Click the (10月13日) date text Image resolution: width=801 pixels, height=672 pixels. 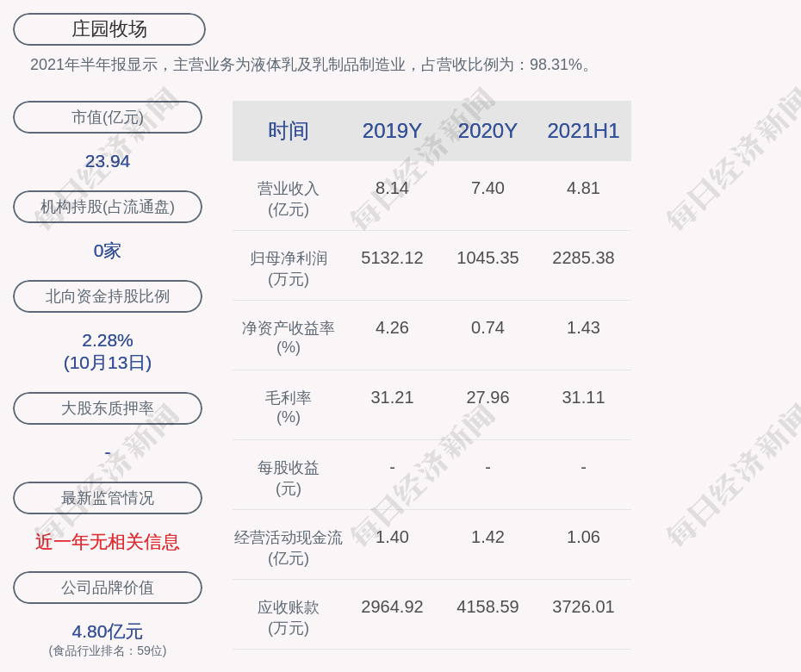click(x=108, y=363)
